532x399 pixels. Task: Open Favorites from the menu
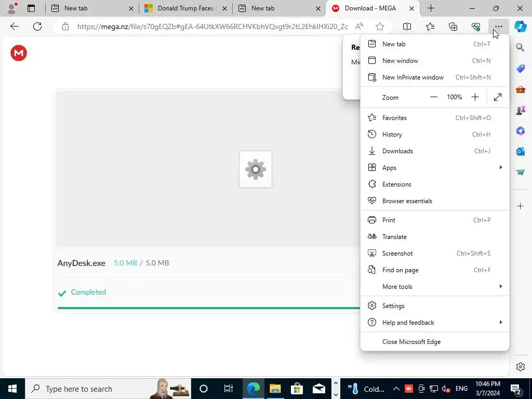pyautogui.click(x=435, y=118)
